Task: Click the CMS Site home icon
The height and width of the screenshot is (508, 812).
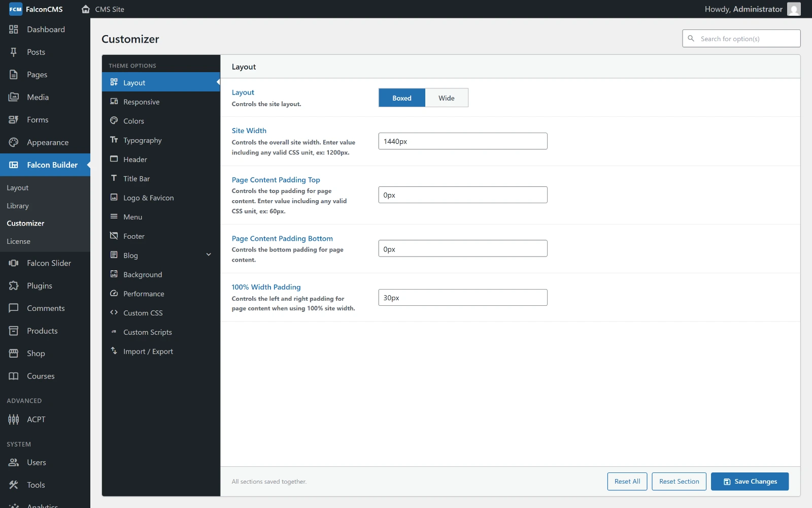Action: point(86,9)
